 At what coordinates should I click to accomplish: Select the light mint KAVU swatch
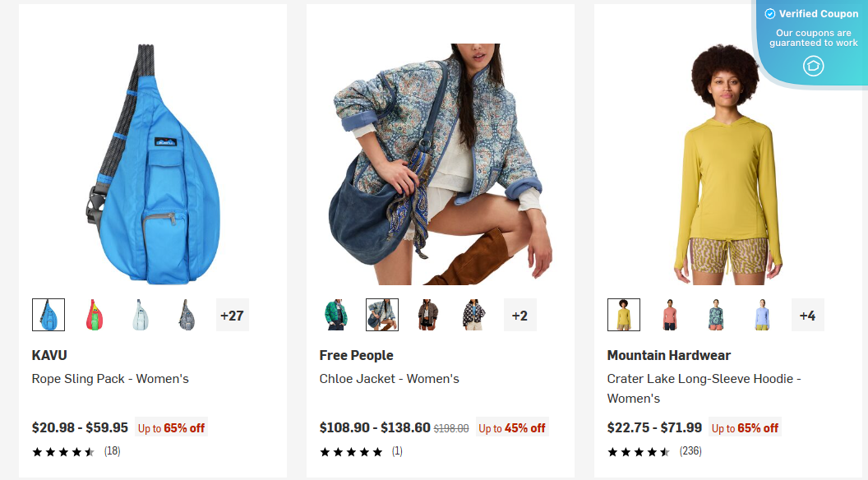click(140, 314)
